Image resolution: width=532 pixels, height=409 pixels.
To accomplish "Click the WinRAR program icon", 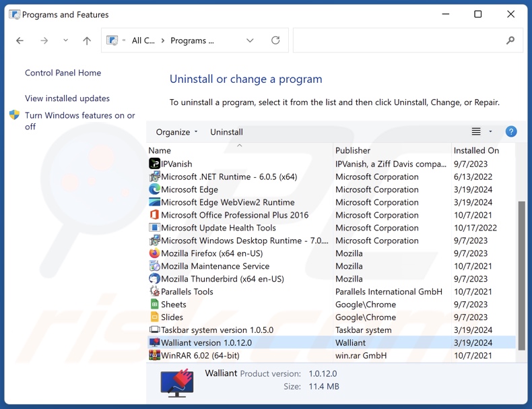I will pyautogui.click(x=154, y=355).
